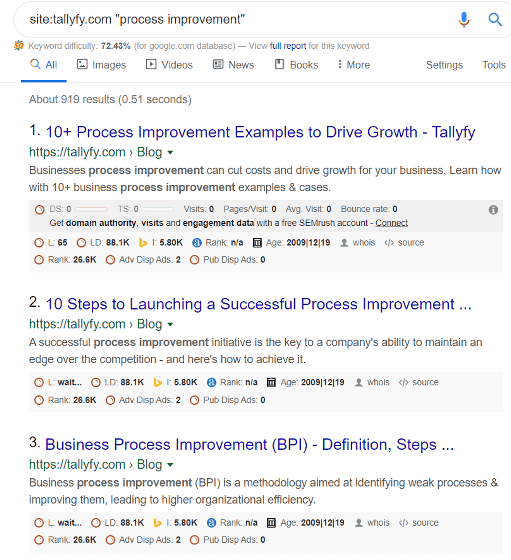Click the microphone voice search icon
Screen dimensions: 511x560
coord(464,20)
